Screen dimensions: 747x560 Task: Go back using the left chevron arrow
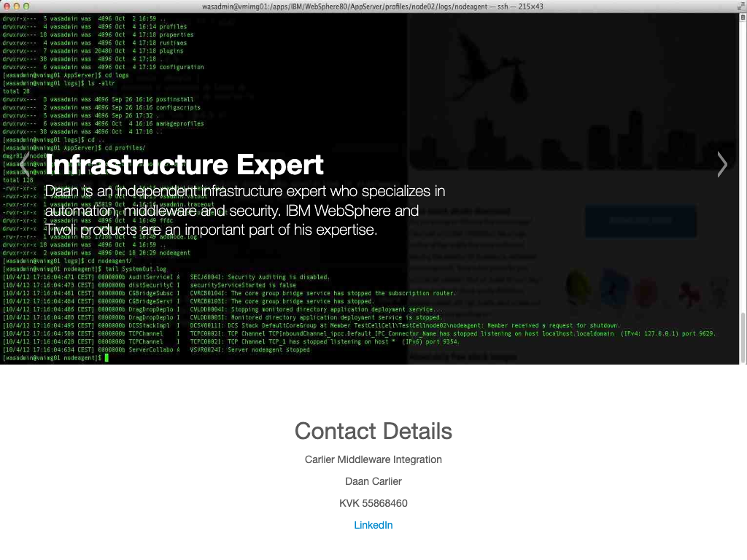(x=25, y=165)
